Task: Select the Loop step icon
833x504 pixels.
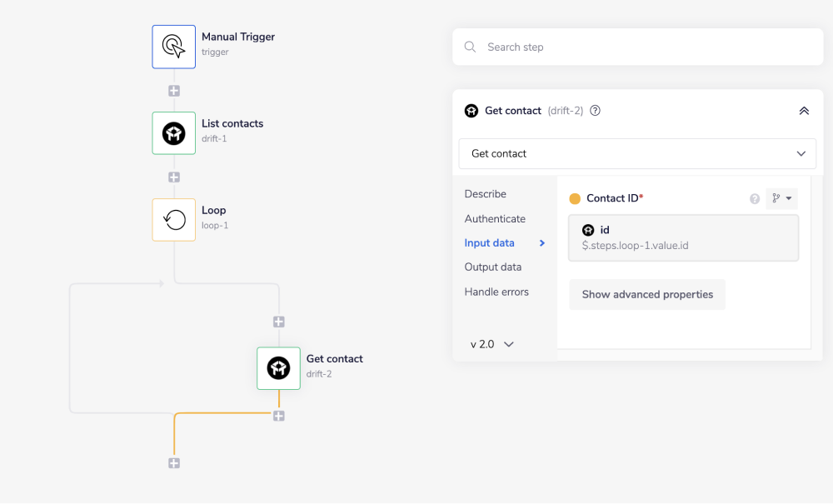Action: click(x=173, y=220)
